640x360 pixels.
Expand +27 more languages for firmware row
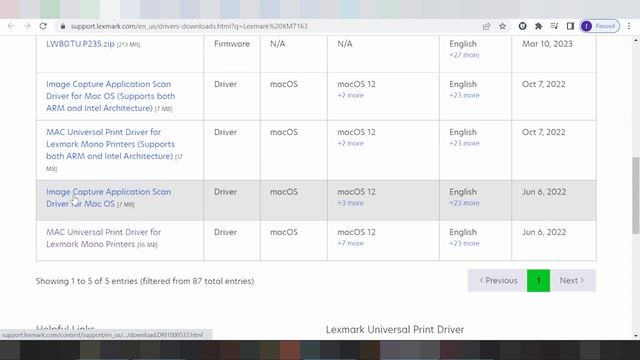[x=464, y=55]
